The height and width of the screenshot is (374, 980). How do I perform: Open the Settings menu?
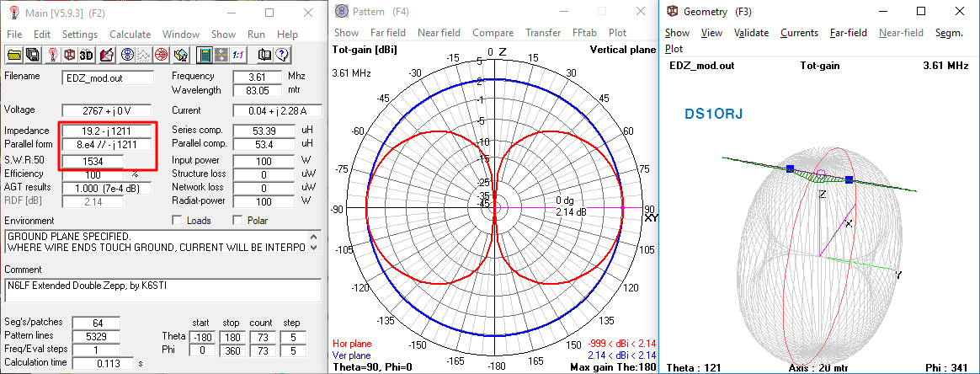click(x=80, y=35)
